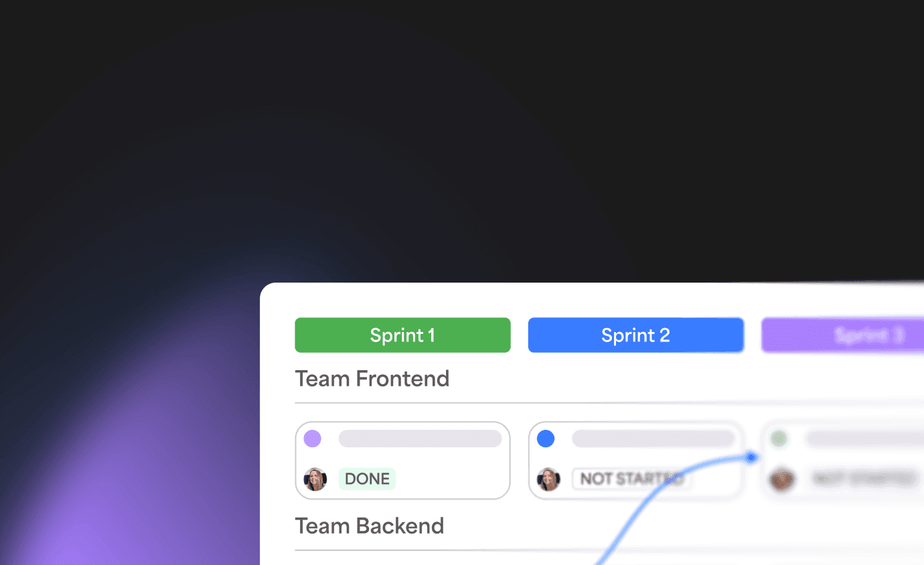Change the NOT STARTED status on Sprint 2 card
This screenshot has height=565, width=924.
click(x=631, y=479)
